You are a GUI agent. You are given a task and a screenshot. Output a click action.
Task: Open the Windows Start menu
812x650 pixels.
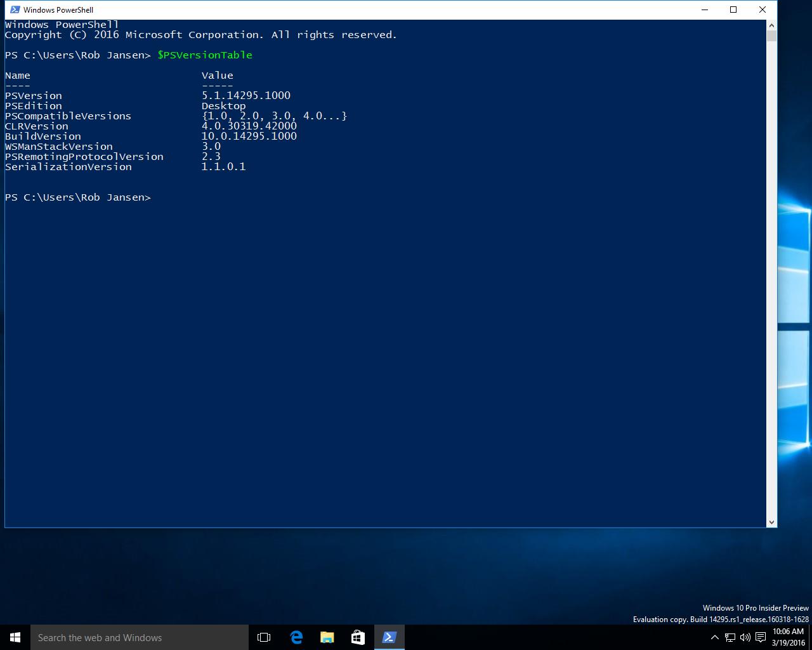click(15, 637)
